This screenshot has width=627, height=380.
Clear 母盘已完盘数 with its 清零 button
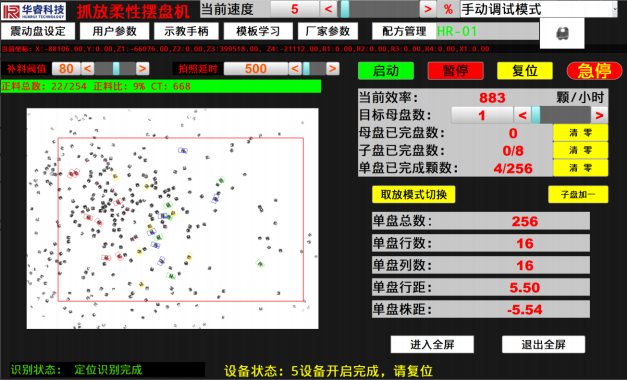coord(580,133)
